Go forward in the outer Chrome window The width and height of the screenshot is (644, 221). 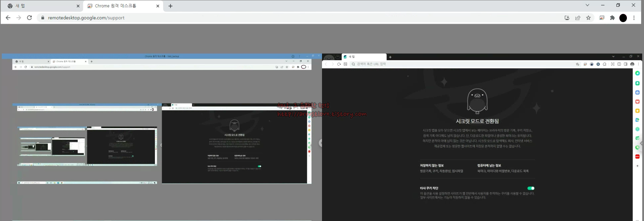[x=19, y=18]
